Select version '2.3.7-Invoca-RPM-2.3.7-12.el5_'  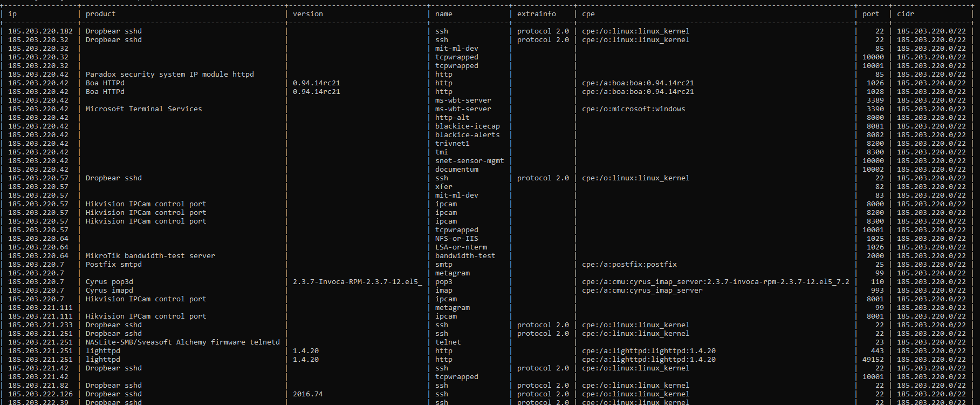tap(358, 282)
